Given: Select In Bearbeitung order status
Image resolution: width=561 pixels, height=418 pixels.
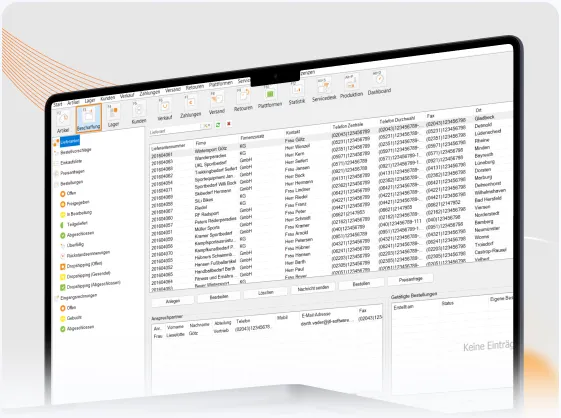Looking at the screenshot, I should click(79, 213).
